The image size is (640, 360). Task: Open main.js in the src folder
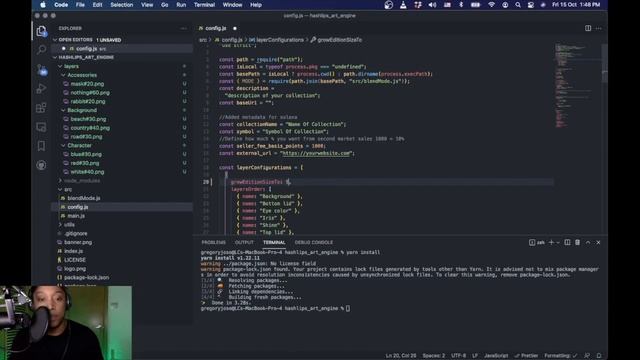(x=76, y=216)
